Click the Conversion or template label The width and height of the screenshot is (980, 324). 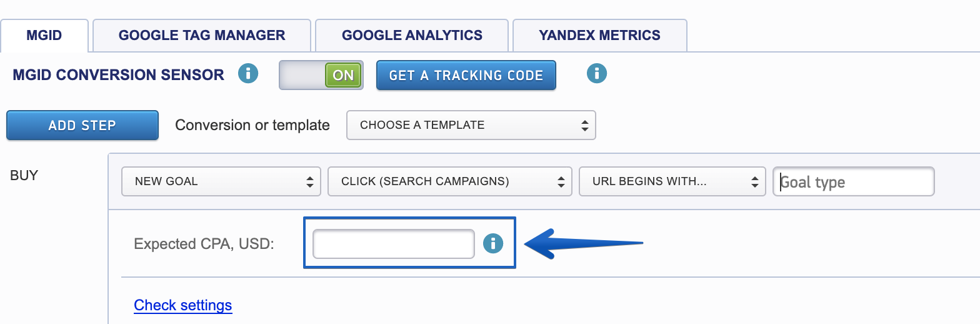[x=252, y=125]
